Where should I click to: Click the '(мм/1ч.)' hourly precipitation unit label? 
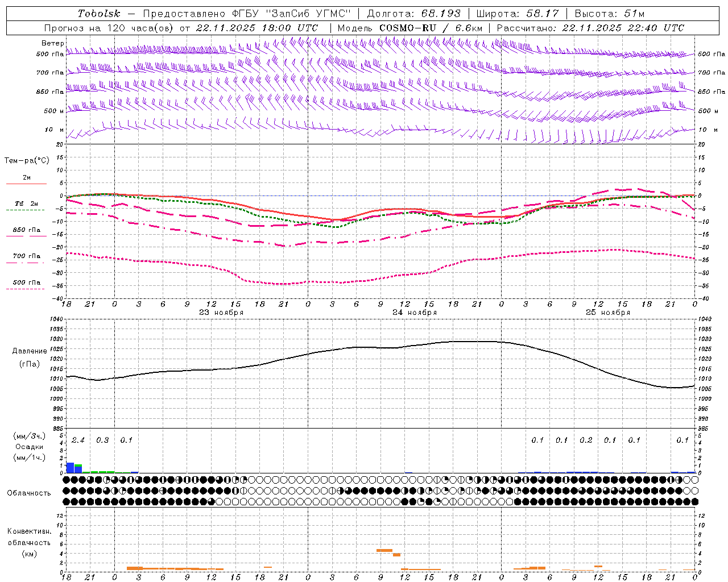[x=30, y=458]
